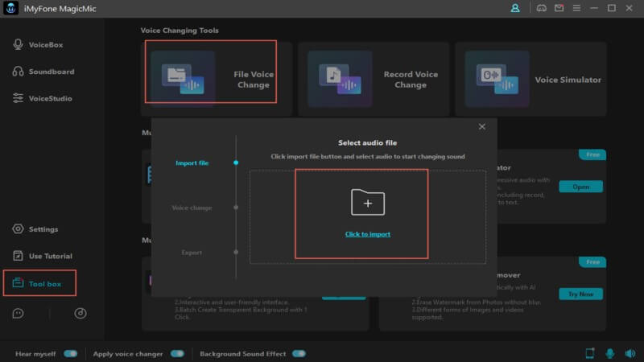Click the 'Voice Changing Tools' heading

pos(180,31)
